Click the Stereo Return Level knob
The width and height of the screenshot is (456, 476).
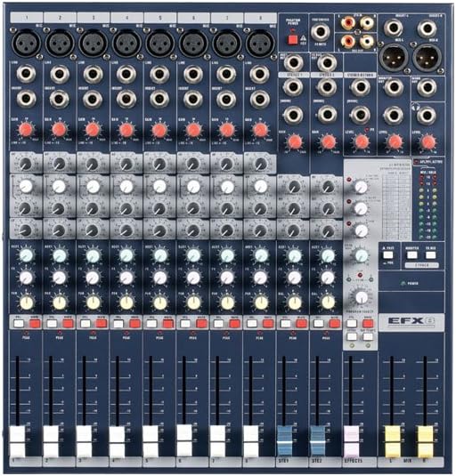[x=362, y=141]
